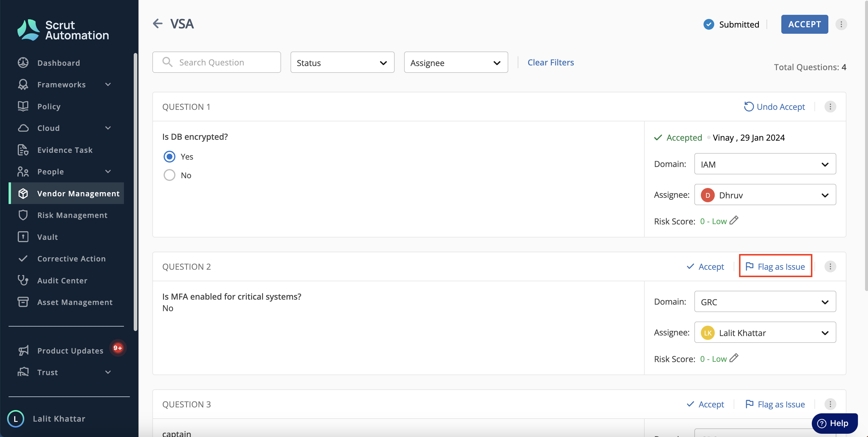Click the Help button icon
This screenshot has height=437, width=868.
(822, 423)
